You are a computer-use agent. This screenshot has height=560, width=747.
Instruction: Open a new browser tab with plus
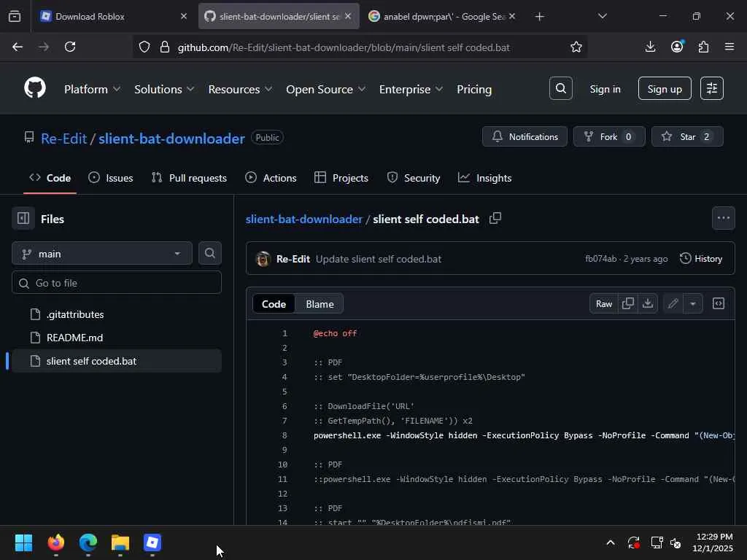(x=539, y=17)
